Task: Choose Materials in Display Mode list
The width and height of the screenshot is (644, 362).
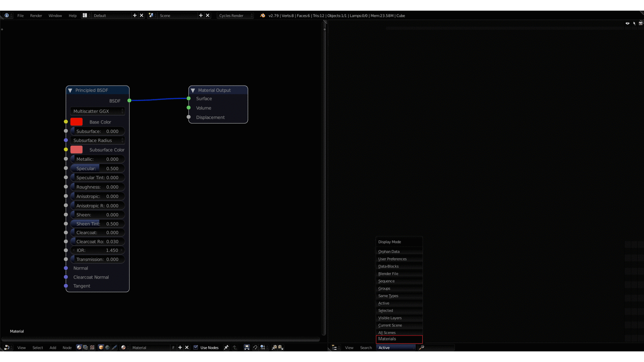Action: [399, 339]
